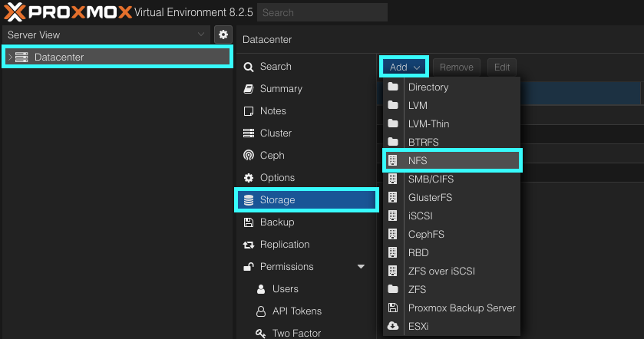Click the Ceph icon in the sidebar

(x=248, y=156)
